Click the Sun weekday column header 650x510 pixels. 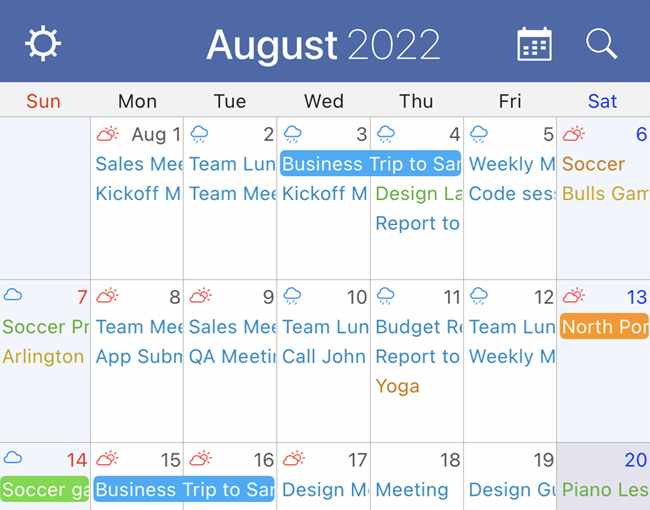pyautogui.click(x=44, y=101)
